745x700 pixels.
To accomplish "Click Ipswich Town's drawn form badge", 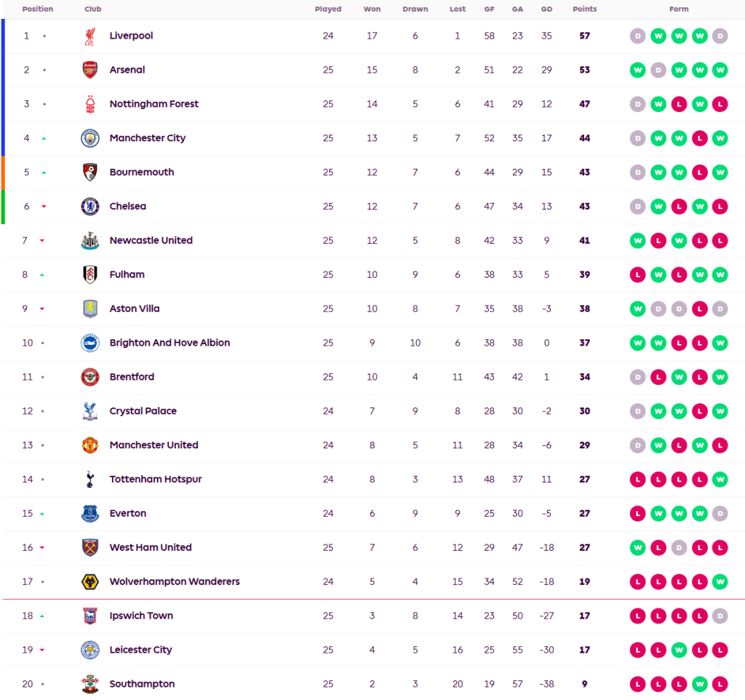I will (720, 616).
